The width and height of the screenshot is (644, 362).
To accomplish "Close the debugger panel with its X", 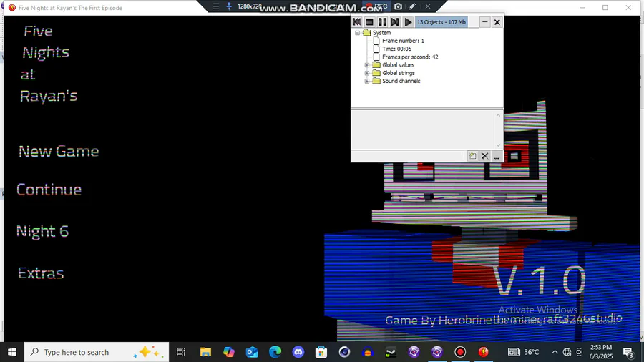I will coord(497,22).
